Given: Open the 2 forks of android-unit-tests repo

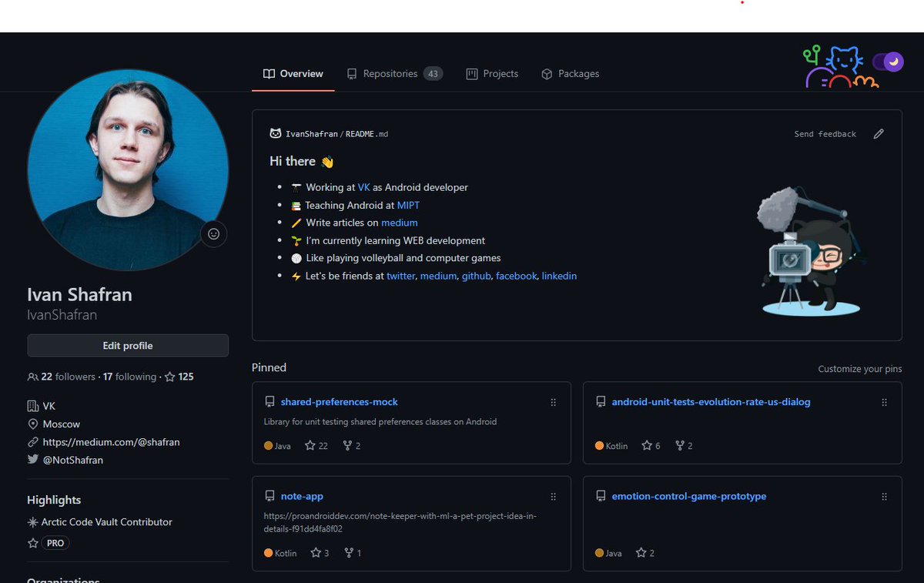Looking at the screenshot, I should point(684,446).
